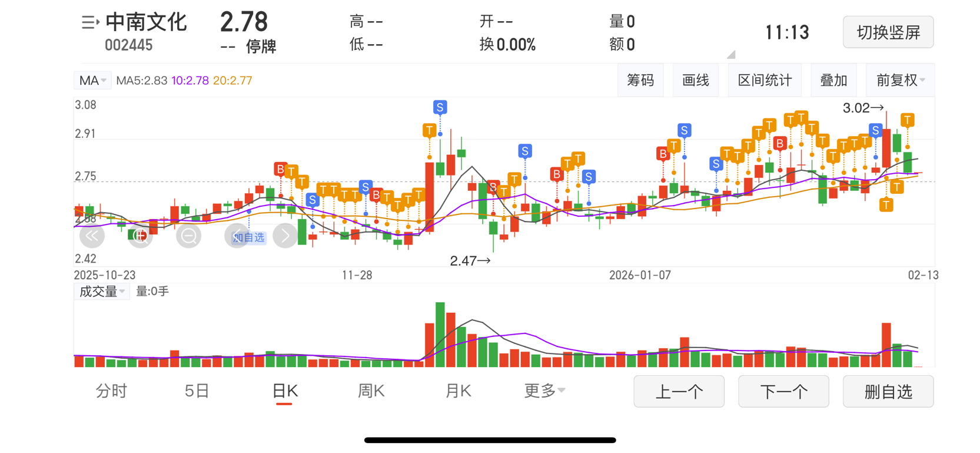The image size is (980, 453).
Task: Open 区间统计 range statistics
Action: point(765,80)
